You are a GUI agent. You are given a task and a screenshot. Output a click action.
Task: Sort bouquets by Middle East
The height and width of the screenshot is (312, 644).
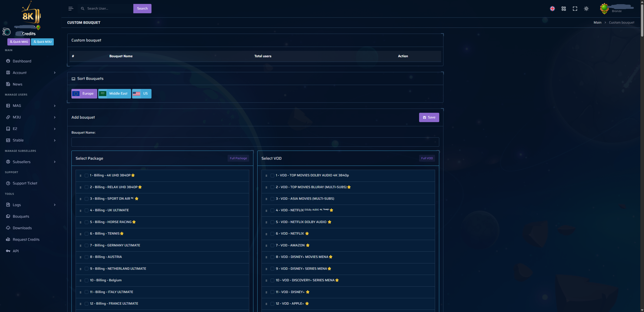[x=114, y=94]
